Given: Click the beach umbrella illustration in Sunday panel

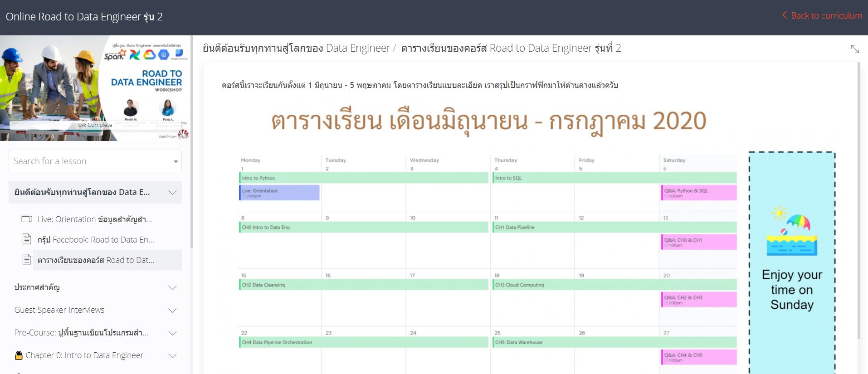Looking at the screenshot, I should pyautogui.click(x=792, y=231).
